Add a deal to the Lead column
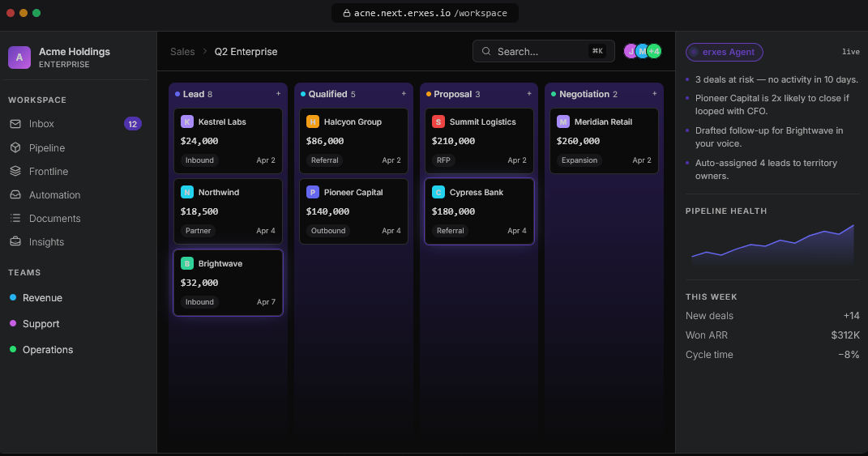The image size is (868, 456). pos(279,94)
